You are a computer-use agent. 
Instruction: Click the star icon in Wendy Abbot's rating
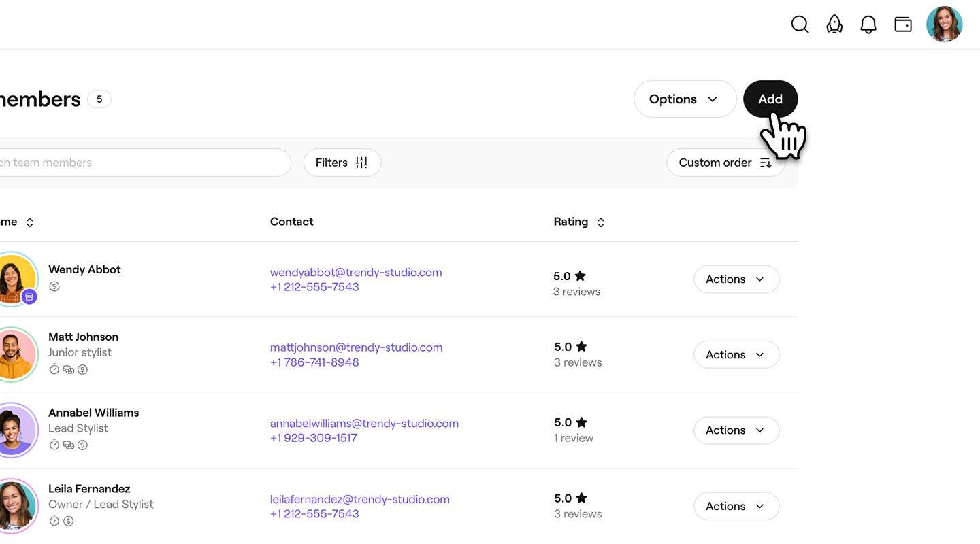click(x=581, y=276)
